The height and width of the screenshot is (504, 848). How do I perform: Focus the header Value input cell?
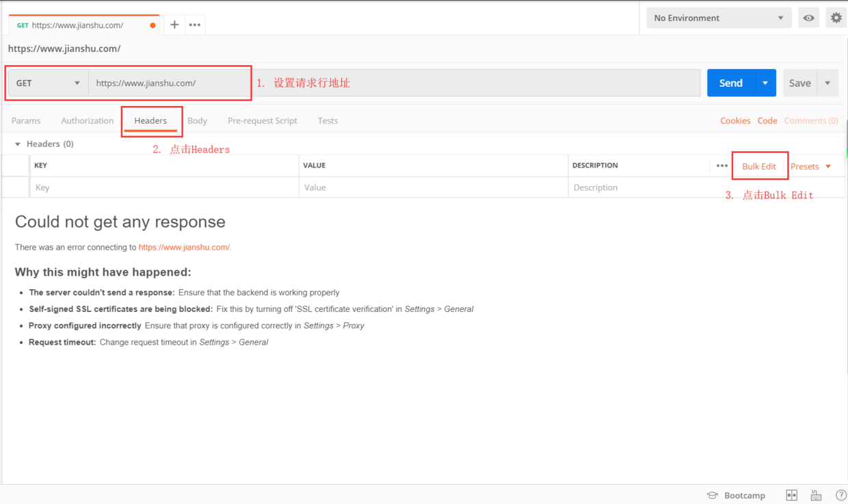point(434,187)
